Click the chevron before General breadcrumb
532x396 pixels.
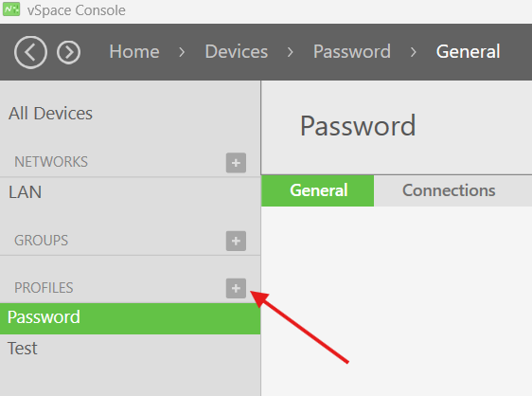pos(413,52)
